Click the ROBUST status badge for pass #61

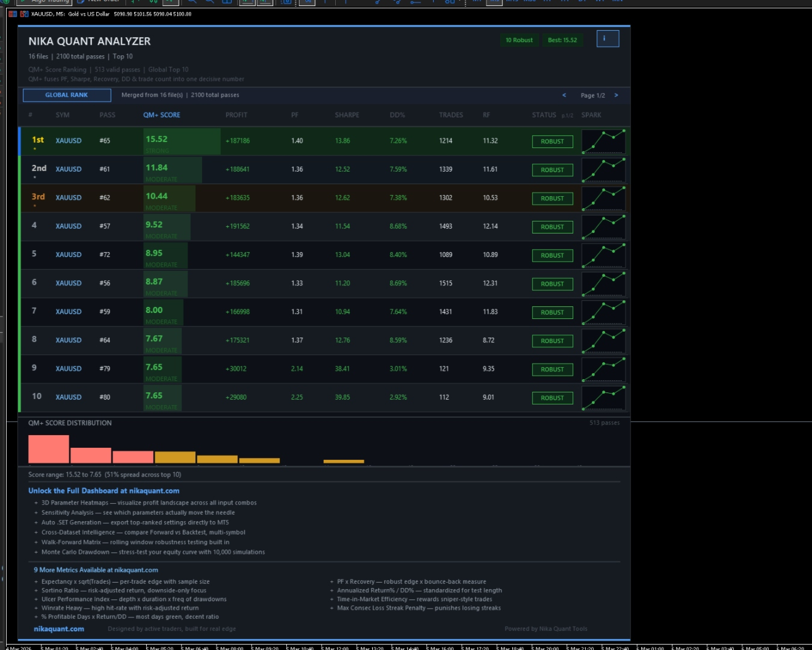(552, 170)
